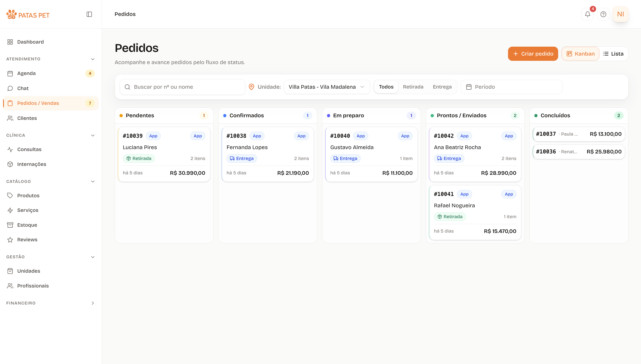Click the Pedidos breadcrumb title
The image size is (641, 364).
point(125,14)
